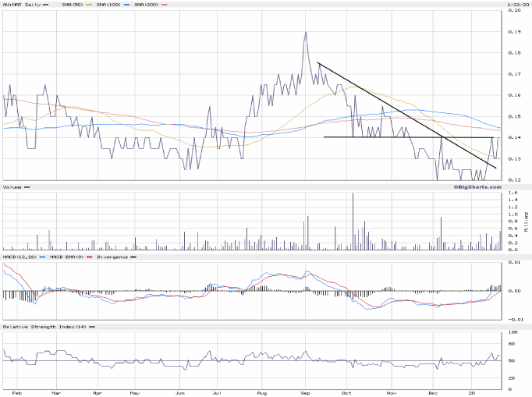532x397 pixels.
Task: Click the 0.14 price axis label
Action: pyautogui.click(x=516, y=137)
